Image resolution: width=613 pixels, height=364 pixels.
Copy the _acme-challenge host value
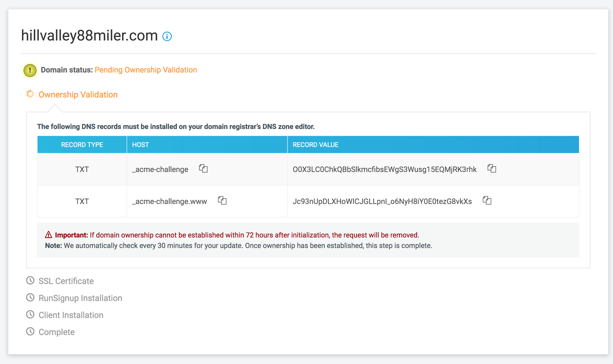point(203,168)
